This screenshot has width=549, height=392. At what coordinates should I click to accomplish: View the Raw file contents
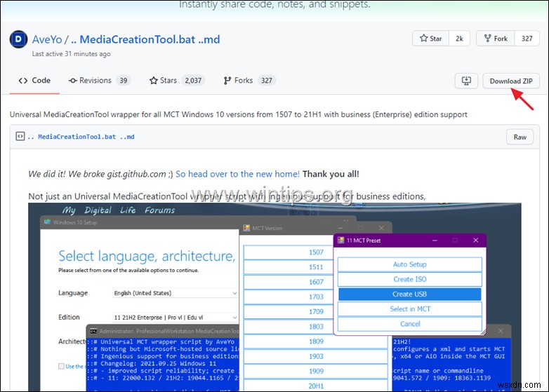coord(520,137)
